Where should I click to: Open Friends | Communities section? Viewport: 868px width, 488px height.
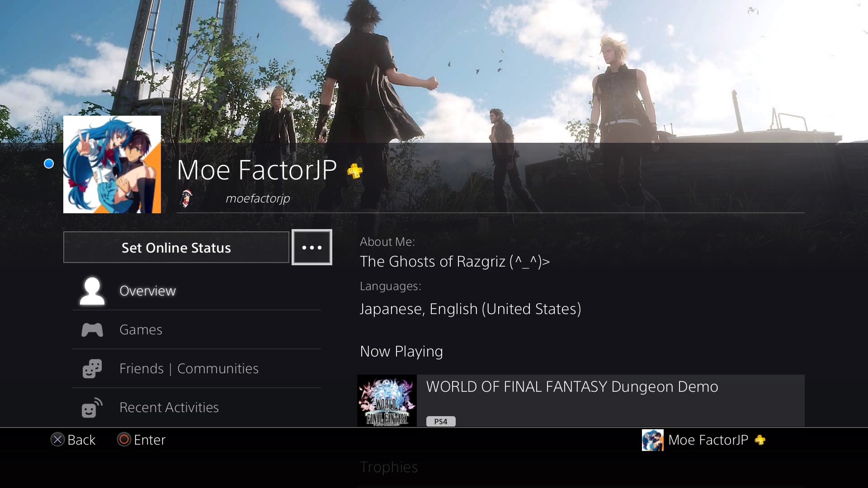pyautogui.click(x=197, y=369)
